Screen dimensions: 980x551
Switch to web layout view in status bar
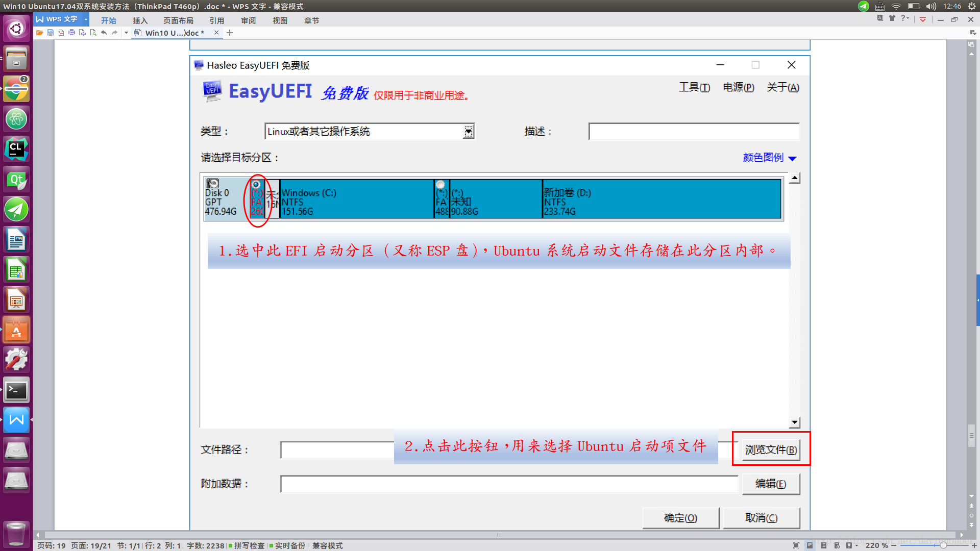click(837, 545)
